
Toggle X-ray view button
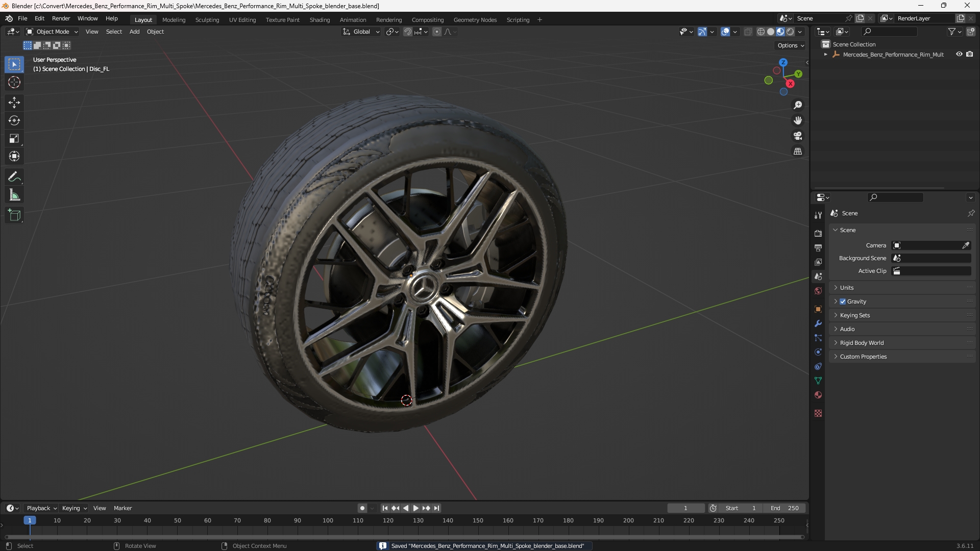pos(748,32)
